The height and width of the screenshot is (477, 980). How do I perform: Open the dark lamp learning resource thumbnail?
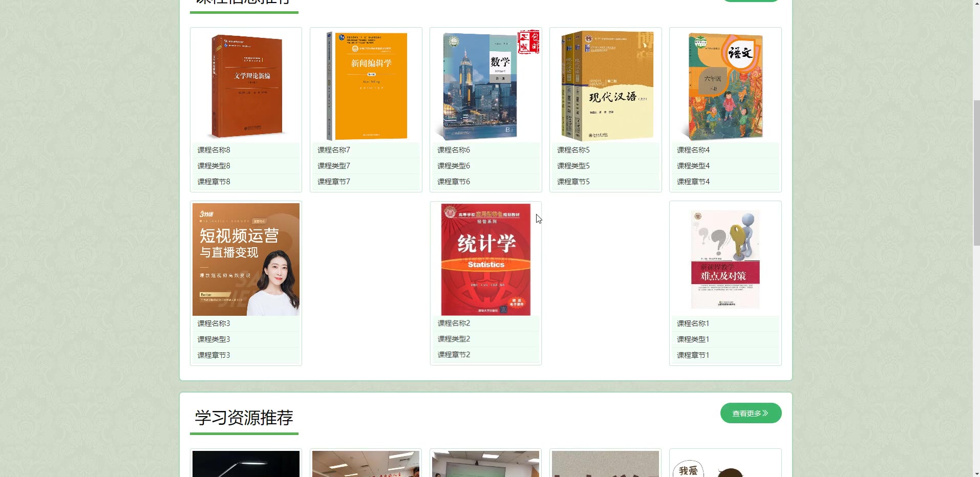pyautogui.click(x=246, y=464)
